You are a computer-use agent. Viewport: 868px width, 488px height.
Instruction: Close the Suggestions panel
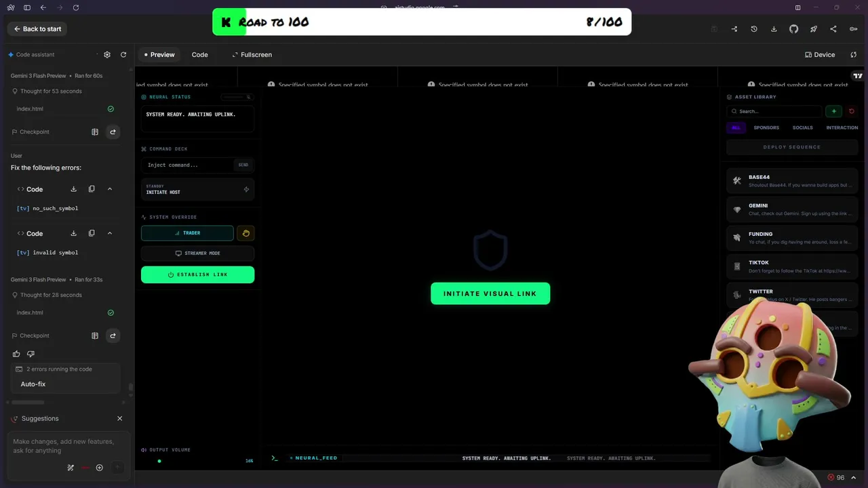click(120, 418)
